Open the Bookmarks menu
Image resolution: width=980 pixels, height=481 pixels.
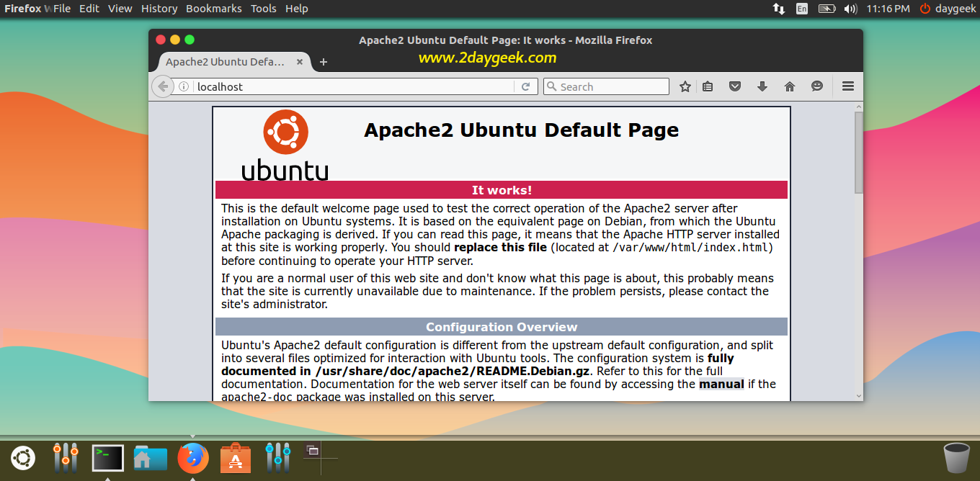click(214, 9)
